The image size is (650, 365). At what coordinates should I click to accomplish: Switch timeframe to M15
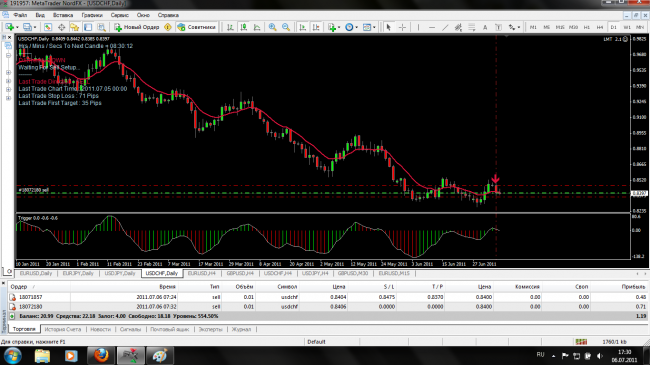click(x=560, y=27)
